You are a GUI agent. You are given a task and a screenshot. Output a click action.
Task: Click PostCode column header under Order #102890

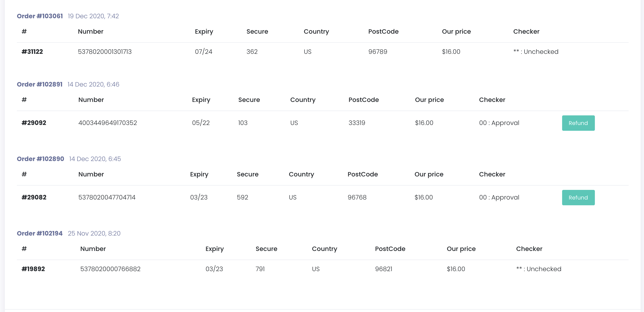click(x=362, y=175)
